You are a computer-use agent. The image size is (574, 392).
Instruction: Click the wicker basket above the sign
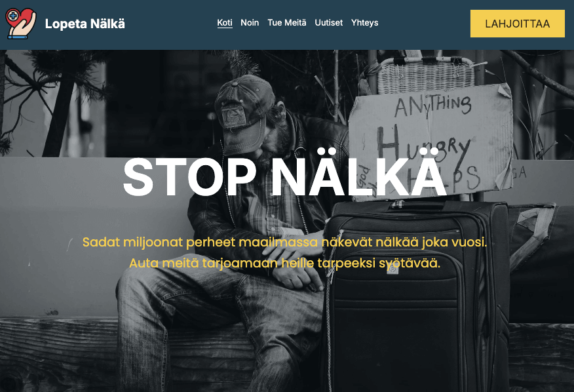coord(425,75)
